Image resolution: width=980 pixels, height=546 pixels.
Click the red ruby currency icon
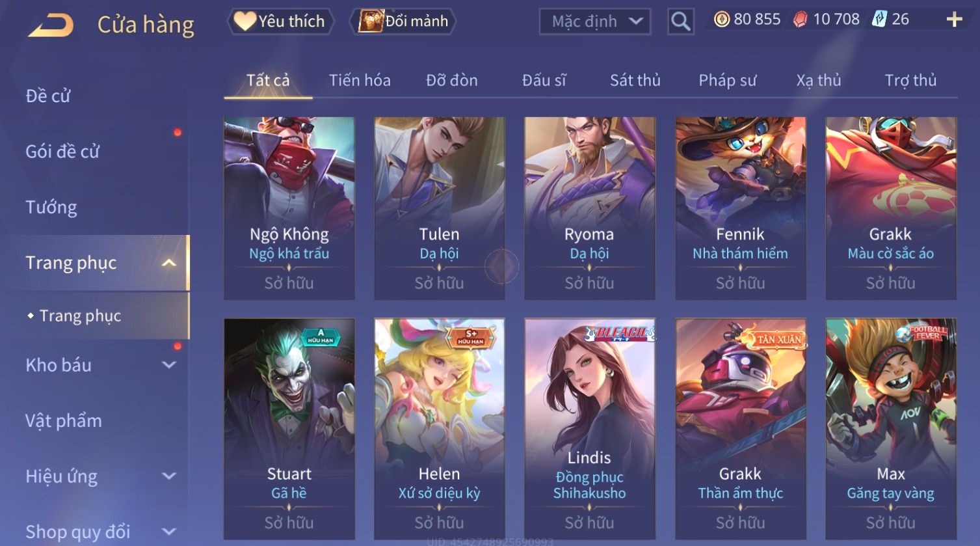pos(800,20)
